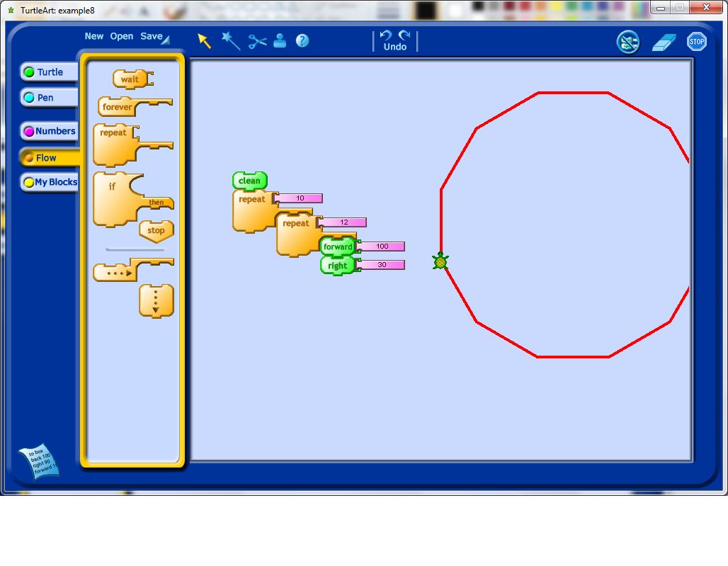The height and width of the screenshot is (566, 728).
Task: Select the yellow arrow pointer tool
Action: [x=204, y=41]
